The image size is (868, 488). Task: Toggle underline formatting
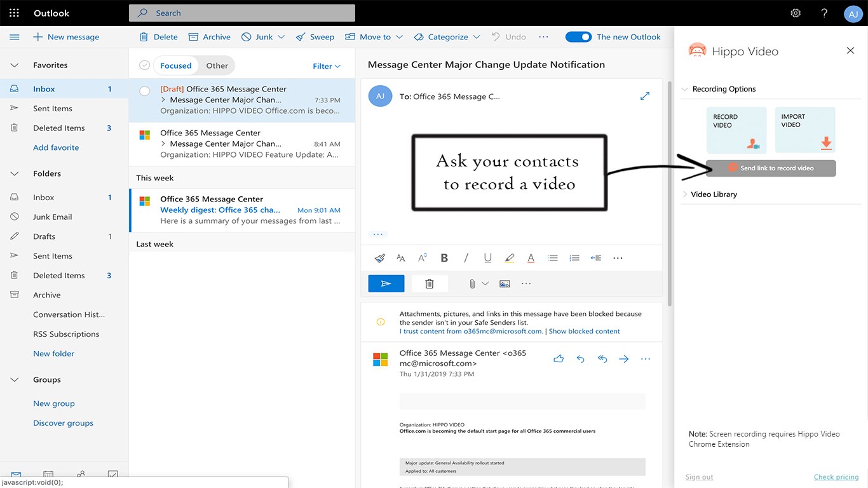[487, 258]
